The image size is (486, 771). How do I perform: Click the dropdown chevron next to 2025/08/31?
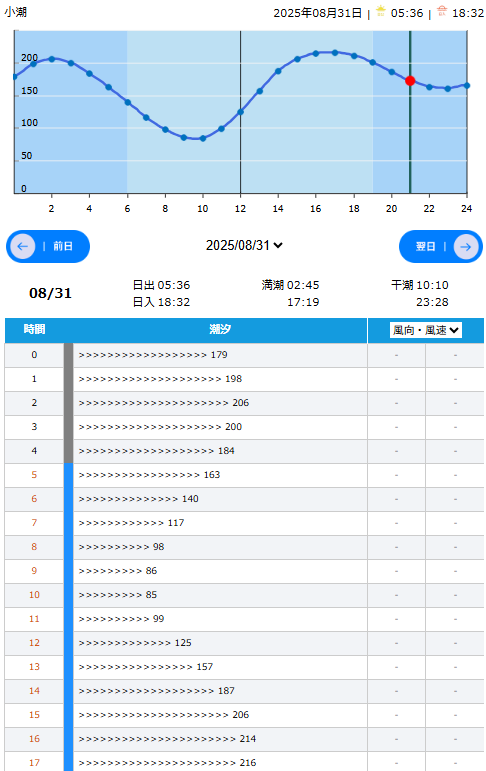[278, 245]
